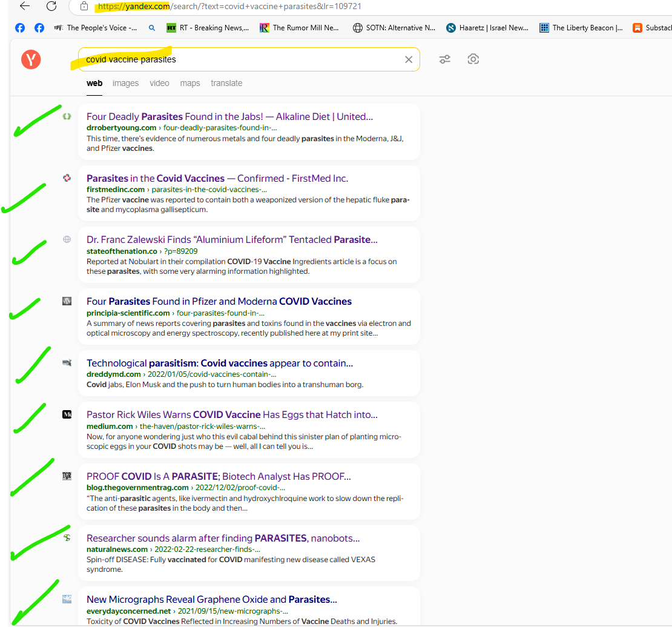
Task: Click principia-scientific.com result favicon
Action: click(x=67, y=301)
